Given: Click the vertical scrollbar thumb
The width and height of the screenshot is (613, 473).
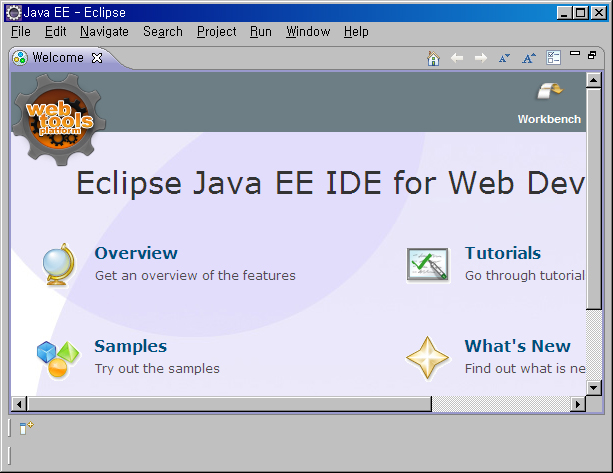Looking at the screenshot, I should coord(593,199).
